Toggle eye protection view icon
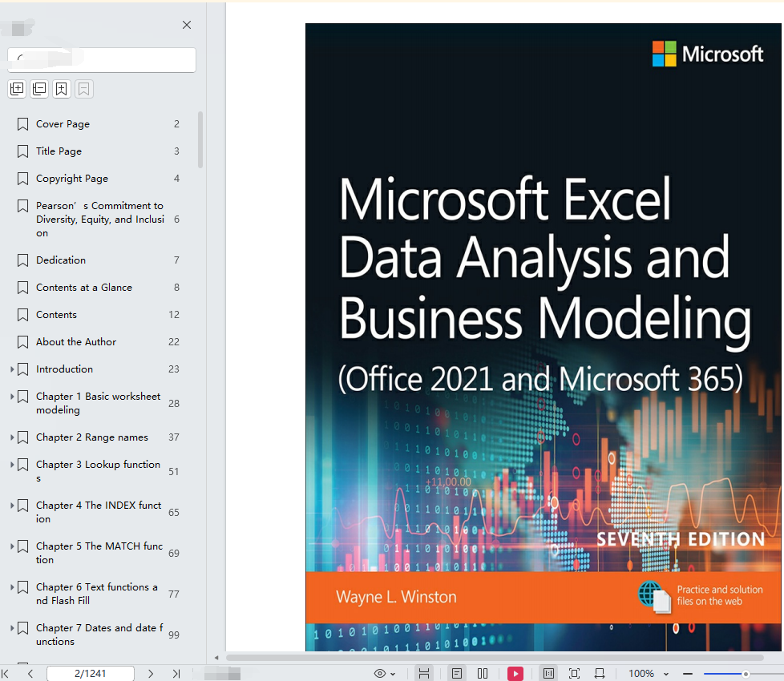Screen dimensions: 784x681 pyautogui.click(x=380, y=674)
